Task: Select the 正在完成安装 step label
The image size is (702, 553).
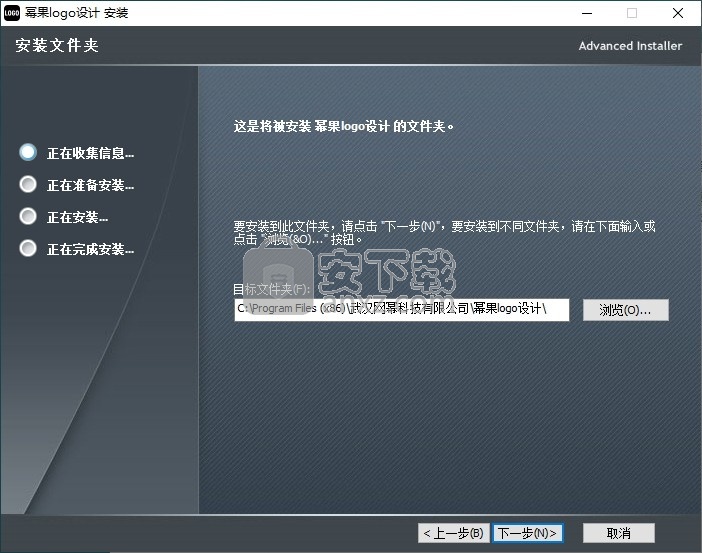Action: click(90, 250)
